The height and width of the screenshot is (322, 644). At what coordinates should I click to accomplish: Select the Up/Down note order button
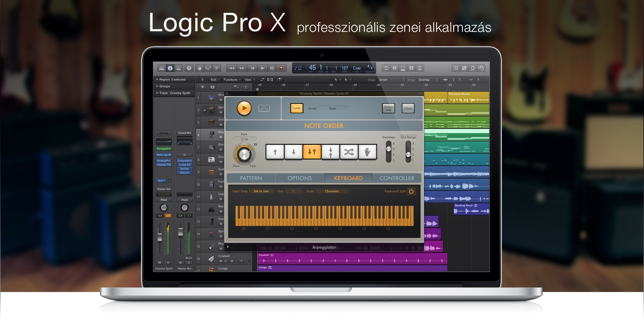click(x=312, y=152)
